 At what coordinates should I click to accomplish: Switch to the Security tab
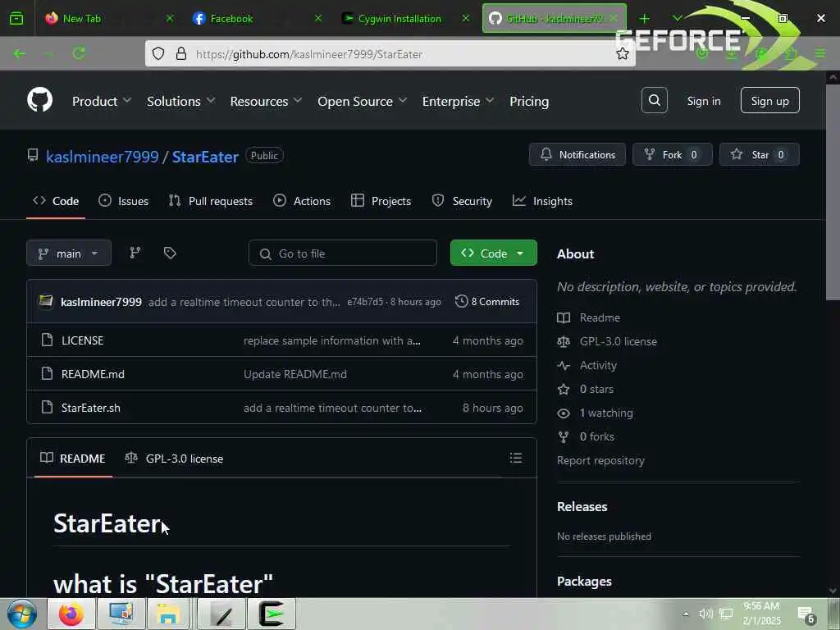462,201
